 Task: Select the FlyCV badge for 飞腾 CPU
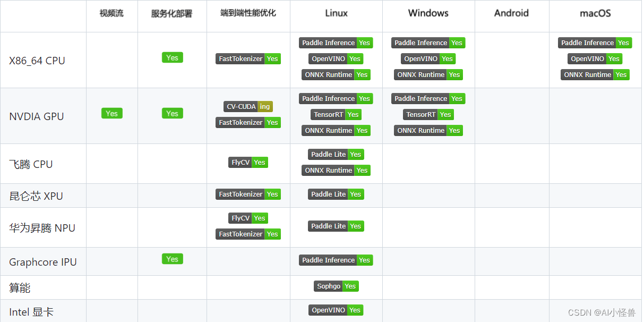click(x=248, y=162)
